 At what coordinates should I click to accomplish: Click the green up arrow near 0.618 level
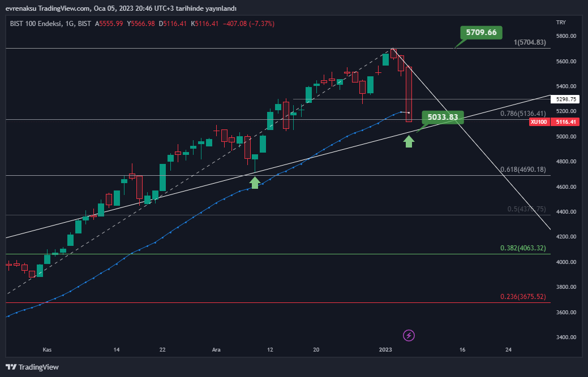255,183
